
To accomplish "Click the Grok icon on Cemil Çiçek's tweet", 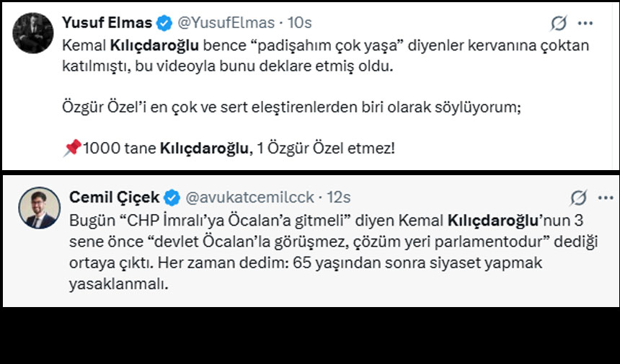I will point(577,197).
